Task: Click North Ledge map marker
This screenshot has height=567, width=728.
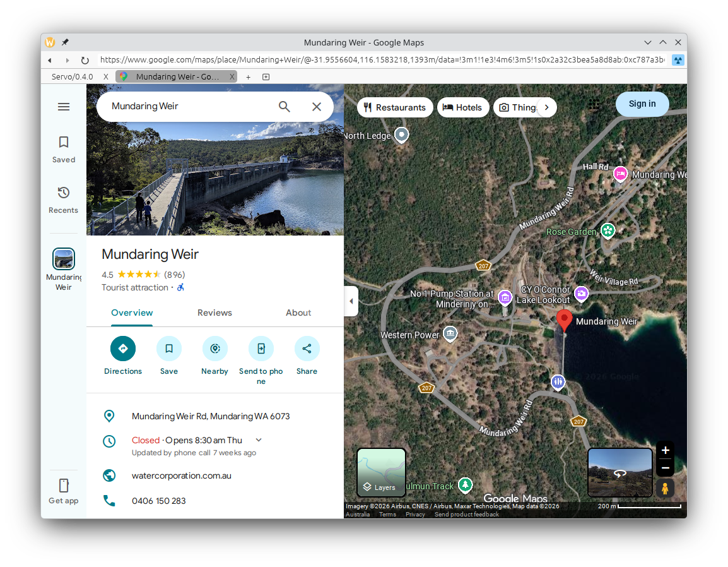Action: [402, 135]
